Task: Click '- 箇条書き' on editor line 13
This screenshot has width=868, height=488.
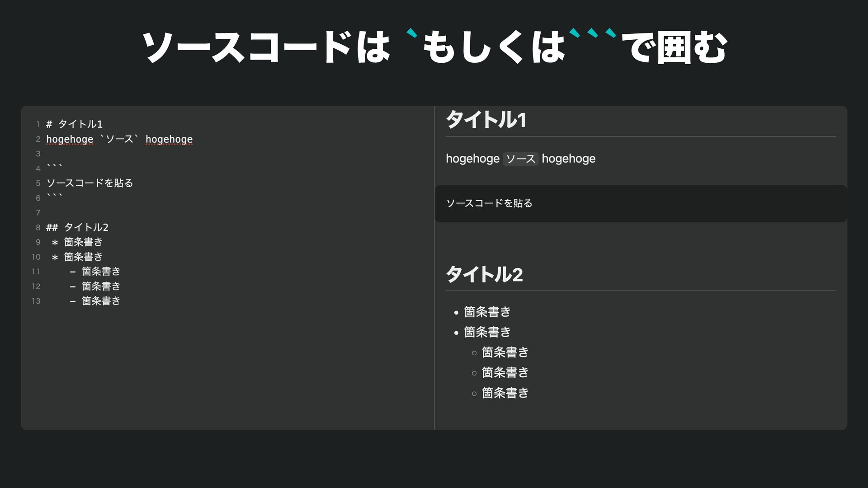Action: 95,301
